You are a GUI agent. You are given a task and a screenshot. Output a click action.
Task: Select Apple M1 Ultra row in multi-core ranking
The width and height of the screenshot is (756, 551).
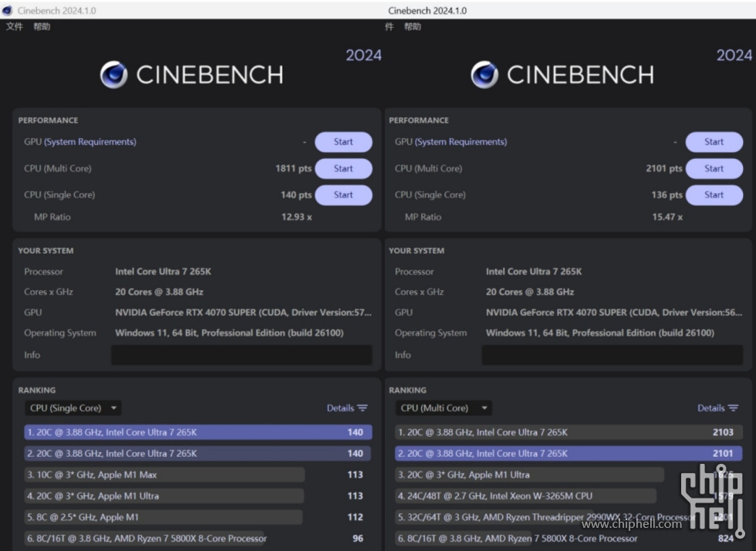tap(569, 475)
